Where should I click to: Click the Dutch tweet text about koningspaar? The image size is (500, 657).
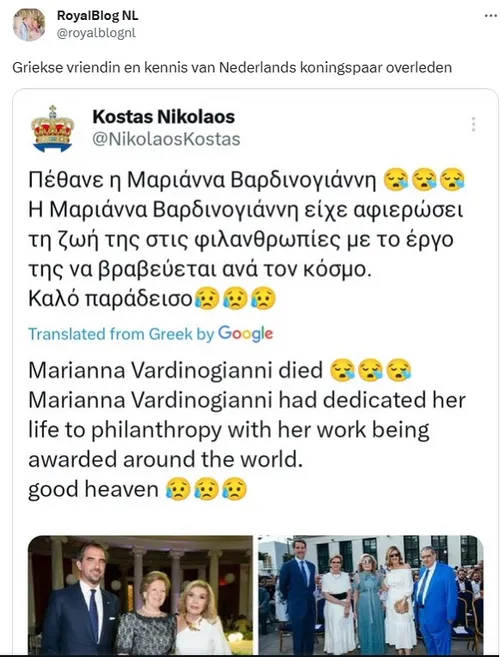tap(232, 67)
